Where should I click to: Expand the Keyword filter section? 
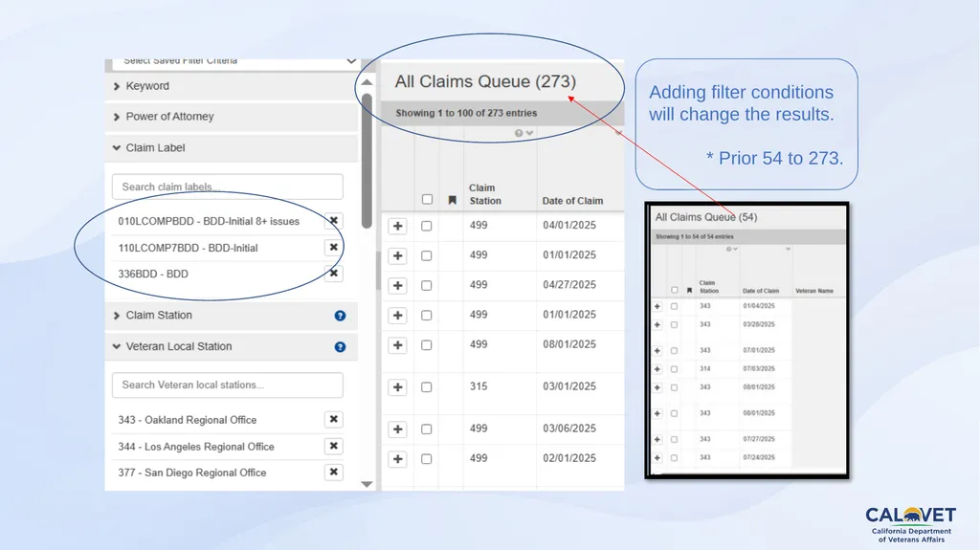pos(232,86)
